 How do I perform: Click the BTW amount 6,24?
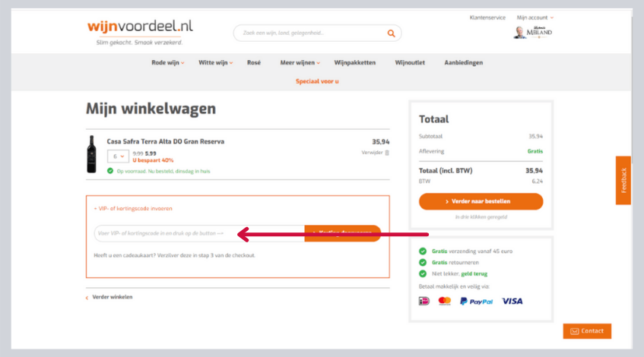click(538, 182)
